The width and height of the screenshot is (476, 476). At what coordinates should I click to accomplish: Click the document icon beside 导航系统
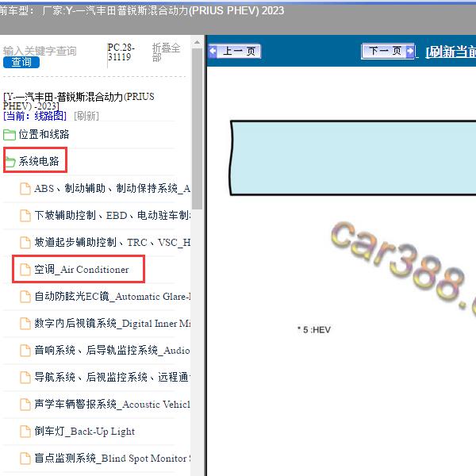pos(25,378)
